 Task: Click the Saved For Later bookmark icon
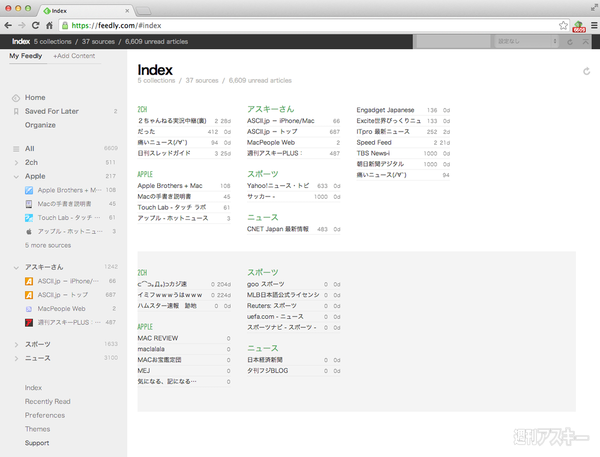(16, 111)
